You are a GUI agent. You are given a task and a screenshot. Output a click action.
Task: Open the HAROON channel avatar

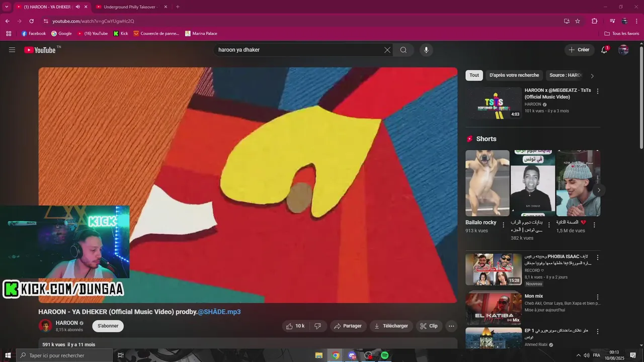pos(45,326)
